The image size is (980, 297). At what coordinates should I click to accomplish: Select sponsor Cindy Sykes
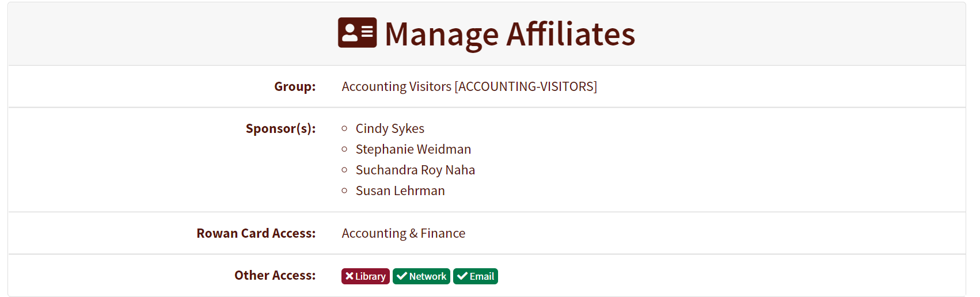390,128
